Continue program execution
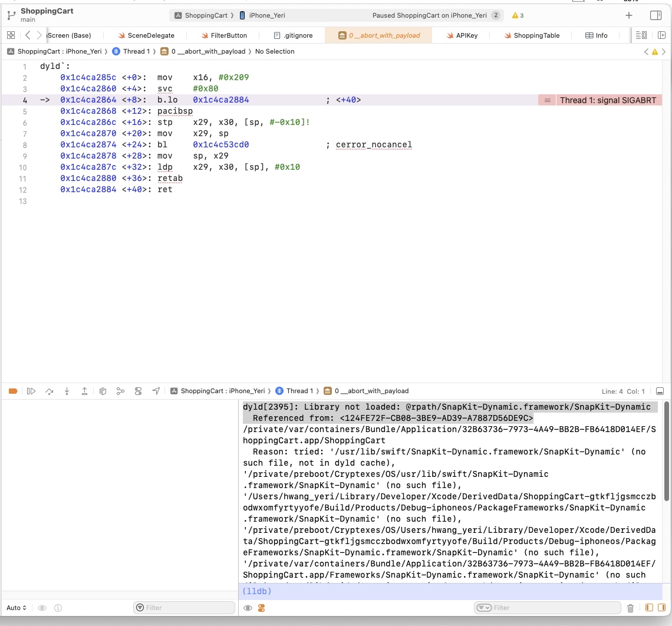 point(31,391)
